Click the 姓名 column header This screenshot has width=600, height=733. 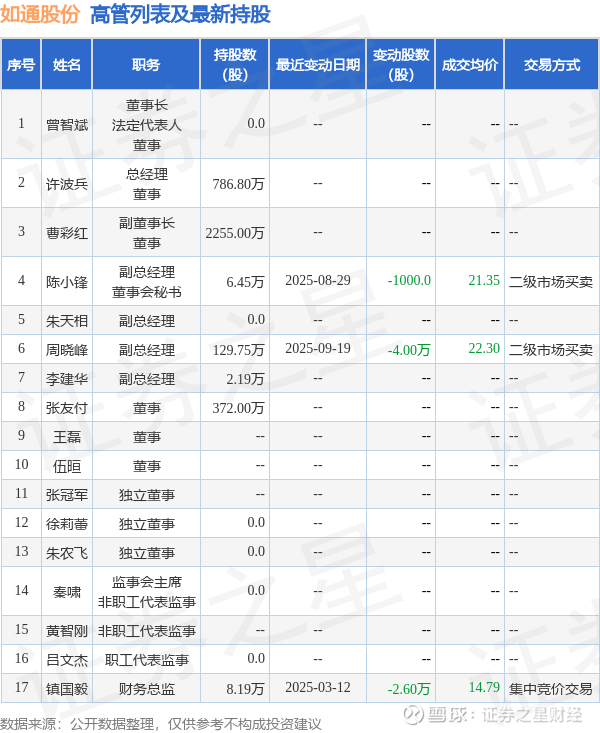[67, 65]
